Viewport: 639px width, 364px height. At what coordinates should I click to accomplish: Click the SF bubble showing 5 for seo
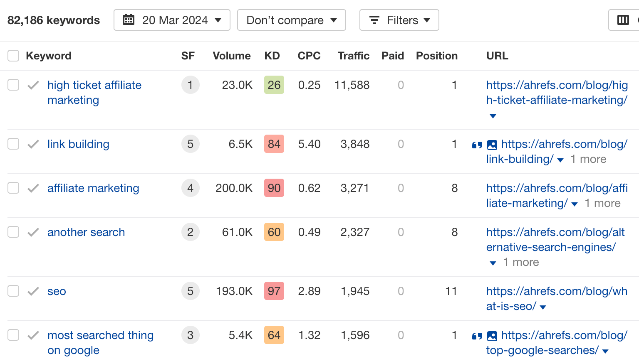[x=190, y=291]
